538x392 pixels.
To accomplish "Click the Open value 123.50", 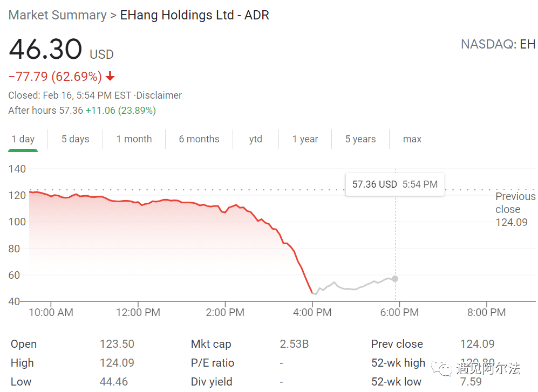I will click(x=117, y=344).
